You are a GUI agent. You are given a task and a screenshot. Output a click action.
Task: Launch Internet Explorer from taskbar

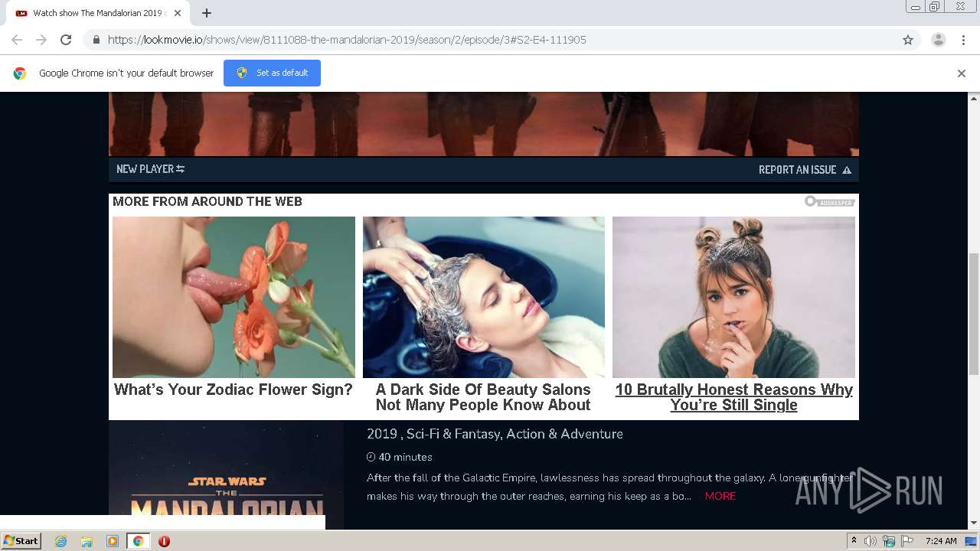[x=60, y=541]
